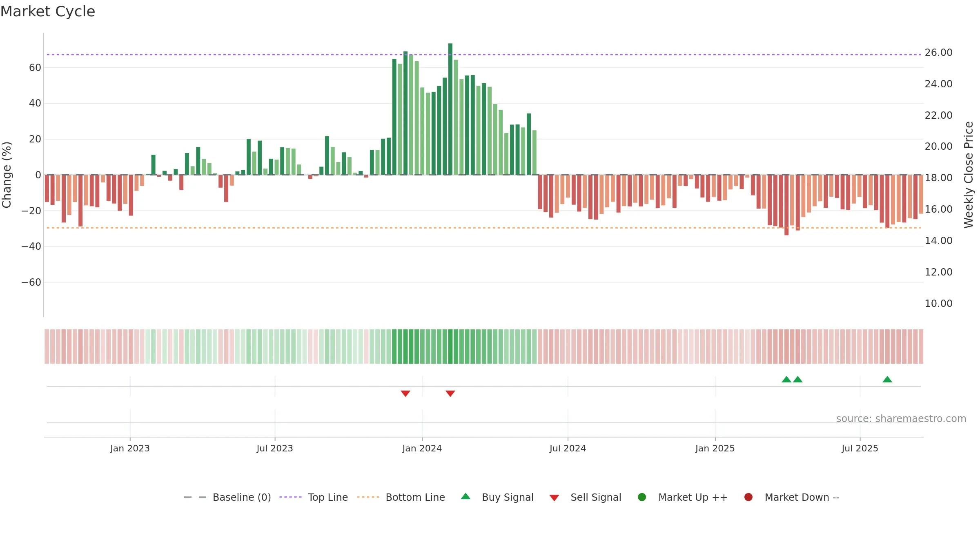Click the −60 change axis label
This screenshot has height=551, width=980.
pos(31,282)
